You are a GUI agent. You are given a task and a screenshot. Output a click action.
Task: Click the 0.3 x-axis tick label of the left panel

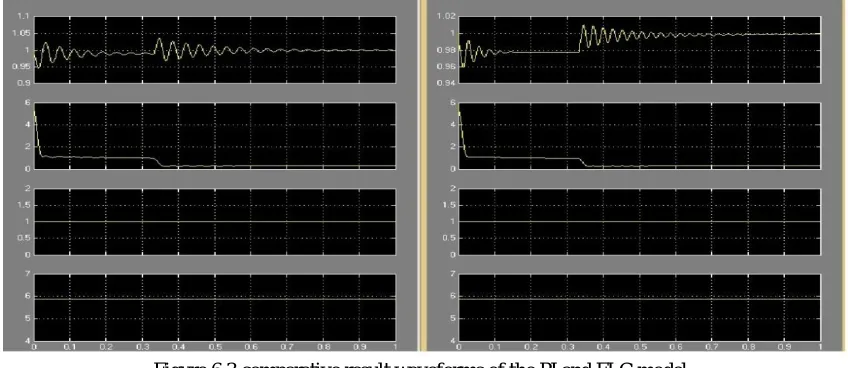click(x=143, y=347)
